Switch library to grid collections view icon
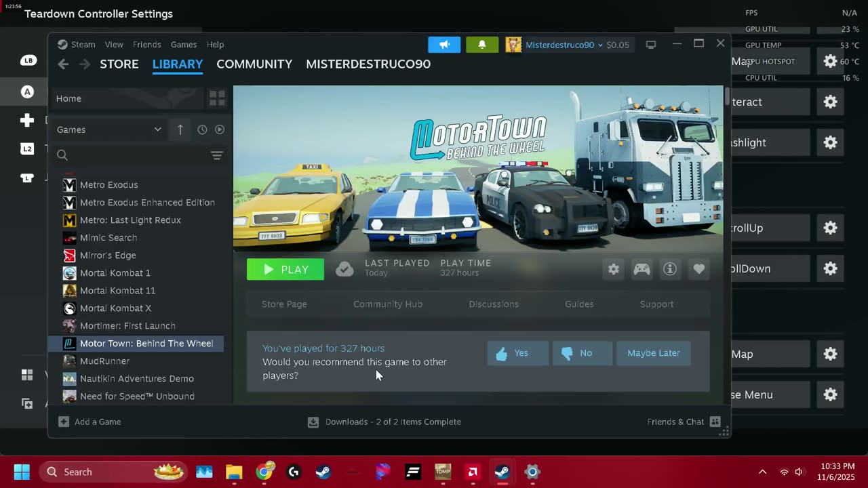The height and width of the screenshot is (488, 868). click(217, 98)
